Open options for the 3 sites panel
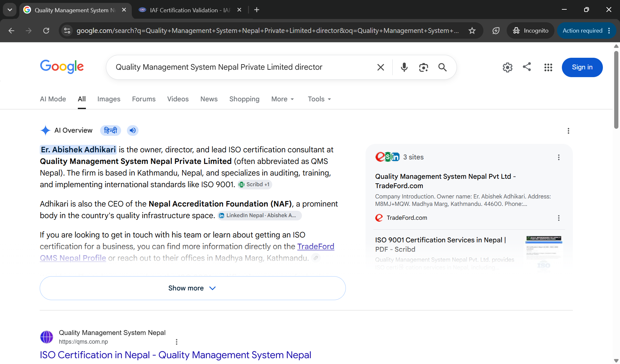Viewport: 620px width, 364px height. 559,157
